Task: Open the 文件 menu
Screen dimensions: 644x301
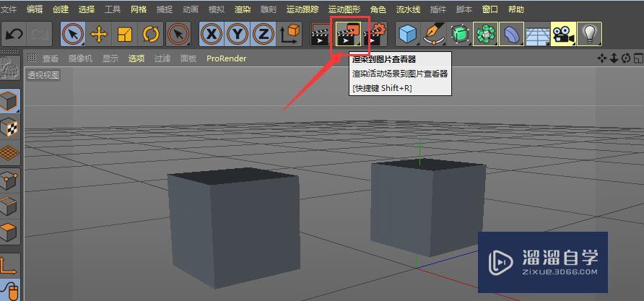Action: pyautogui.click(x=8, y=9)
